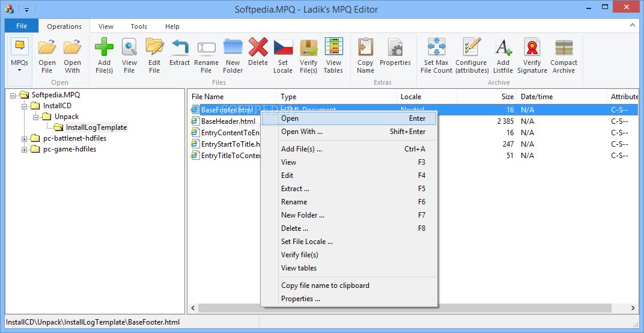Choose Verify file(s) in context menu
The height and width of the screenshot is (333, 644).
pyautogui.click(x=349, y=254)
